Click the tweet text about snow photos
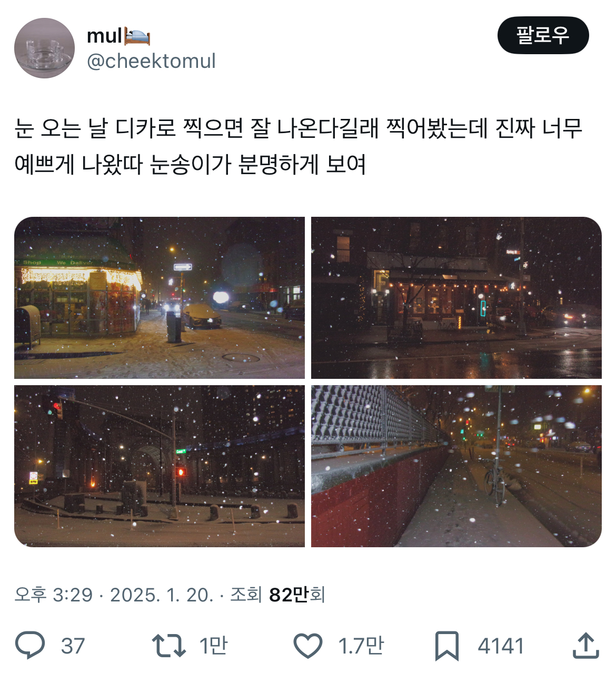The width and height of the screenshot is (616, 683). coord(299,146)
